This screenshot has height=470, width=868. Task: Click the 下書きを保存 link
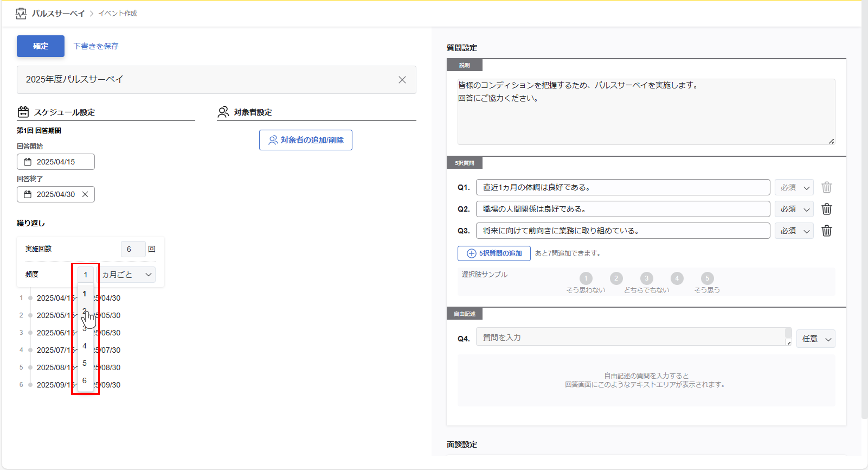(x=96, y=46)
